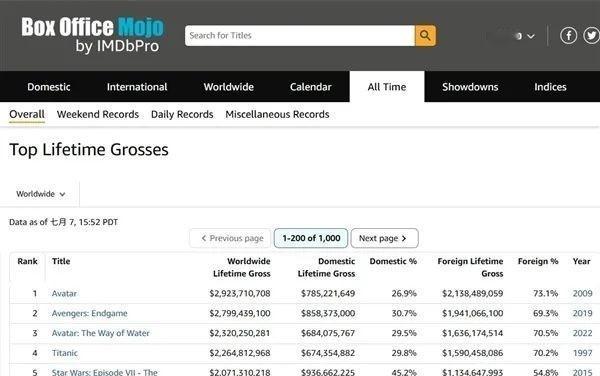Viewport: 600px width, 376px height.
Task: Open the Star Wars: Episode VII link
Action: pyautogui.click(x=104, y=372)
